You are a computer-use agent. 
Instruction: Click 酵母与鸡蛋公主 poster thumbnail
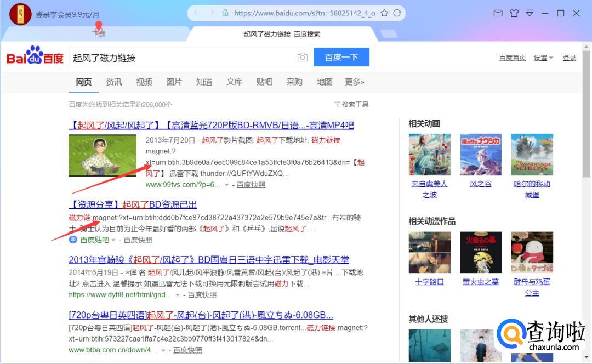(x=532, y=252)
